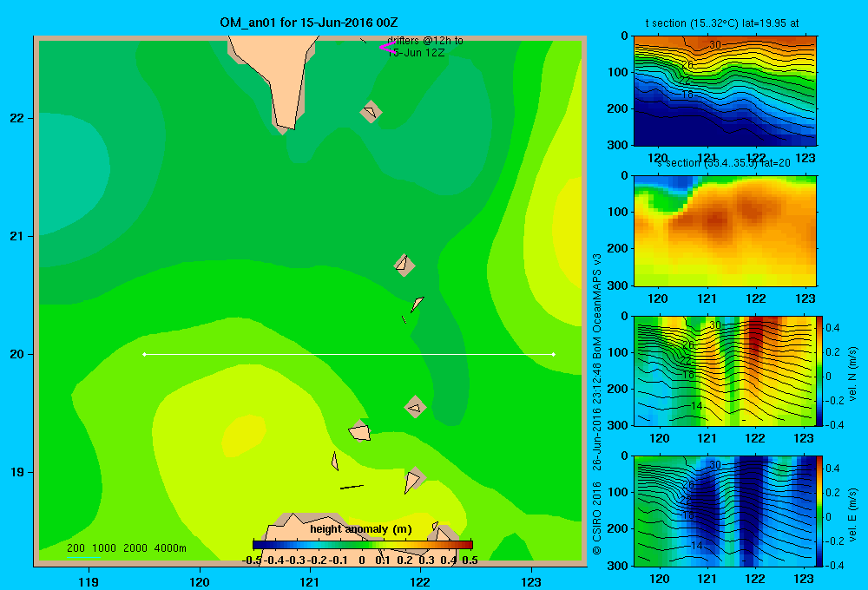868x590 pixels.
Task: Click the dark red core in the vel. N section near 122
Action: coord(755,338)
